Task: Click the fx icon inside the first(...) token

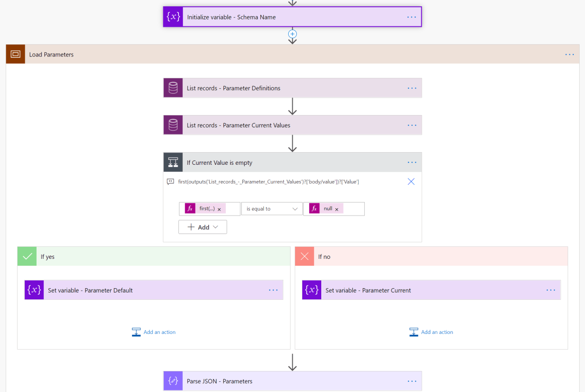Action: pos(189,208)
